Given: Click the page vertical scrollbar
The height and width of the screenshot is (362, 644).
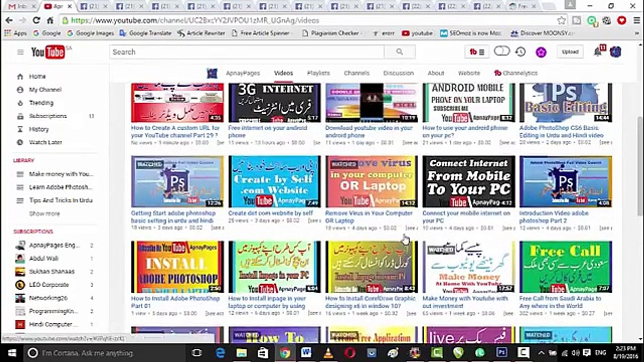Looking at the screenshot, I should [x=639, y=166].
